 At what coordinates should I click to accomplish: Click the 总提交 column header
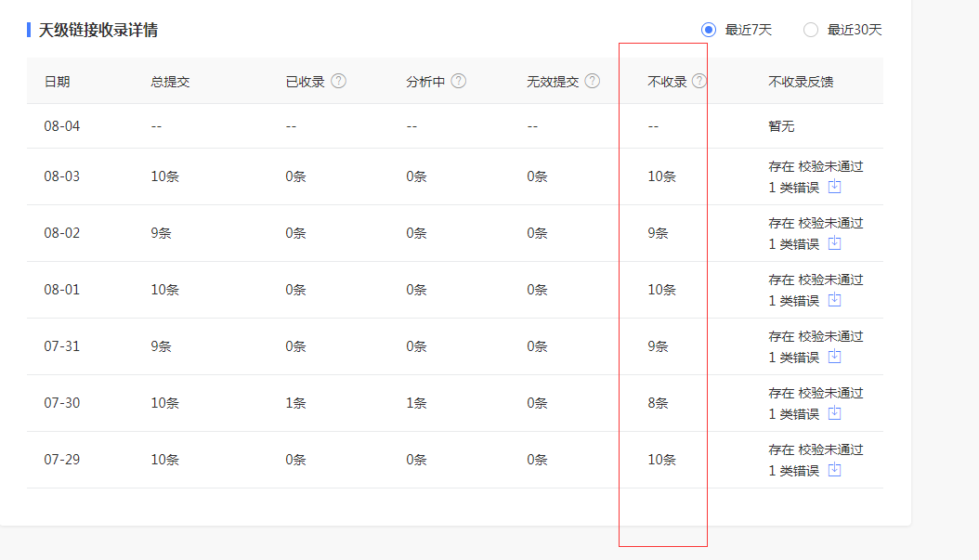(170, 82)
